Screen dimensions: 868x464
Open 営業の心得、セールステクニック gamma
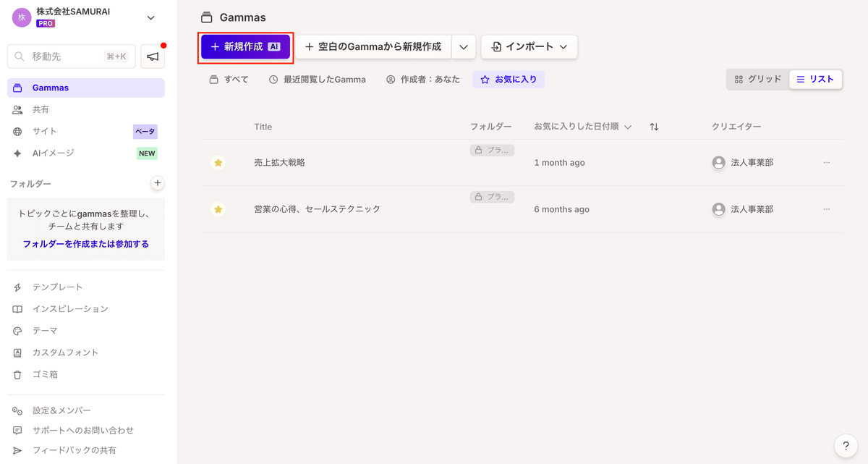click(317, 209)
